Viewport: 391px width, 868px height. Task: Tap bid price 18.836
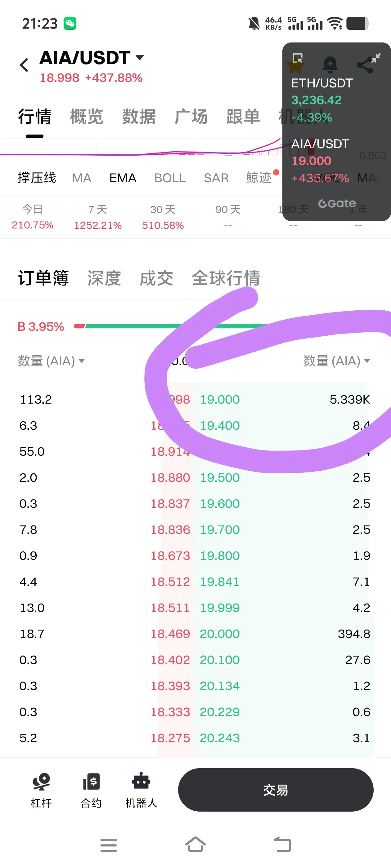[170, 530]
